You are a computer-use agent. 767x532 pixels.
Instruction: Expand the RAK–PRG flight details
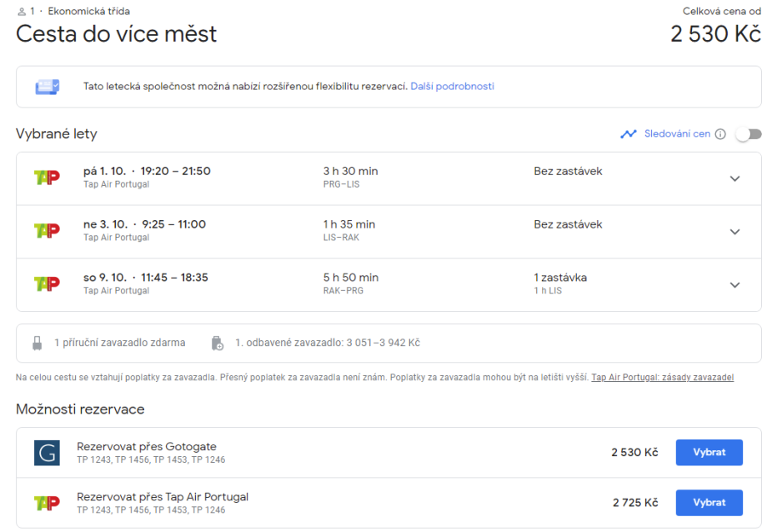734,285
